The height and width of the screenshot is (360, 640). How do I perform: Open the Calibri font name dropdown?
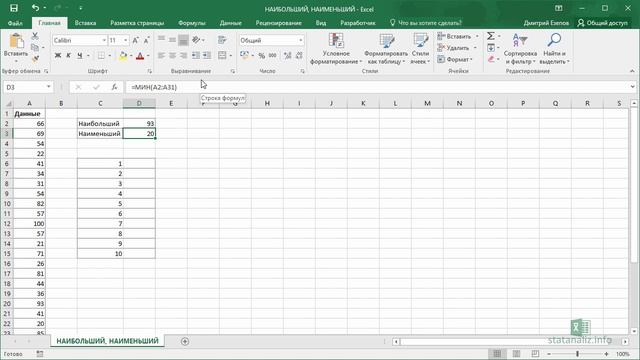tap(104, 40)
